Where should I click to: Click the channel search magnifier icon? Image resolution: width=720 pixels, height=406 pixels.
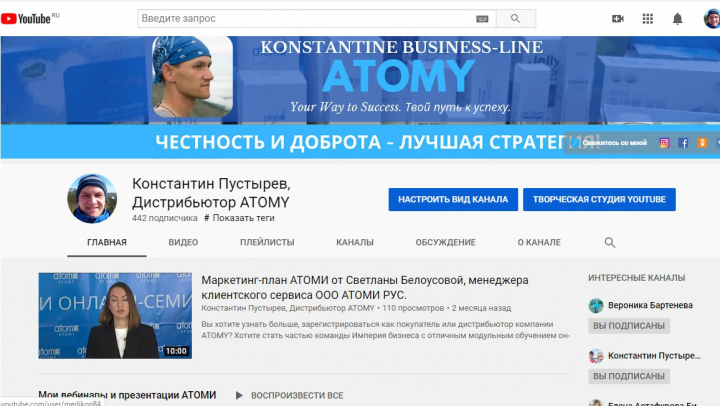coord(610,242)
